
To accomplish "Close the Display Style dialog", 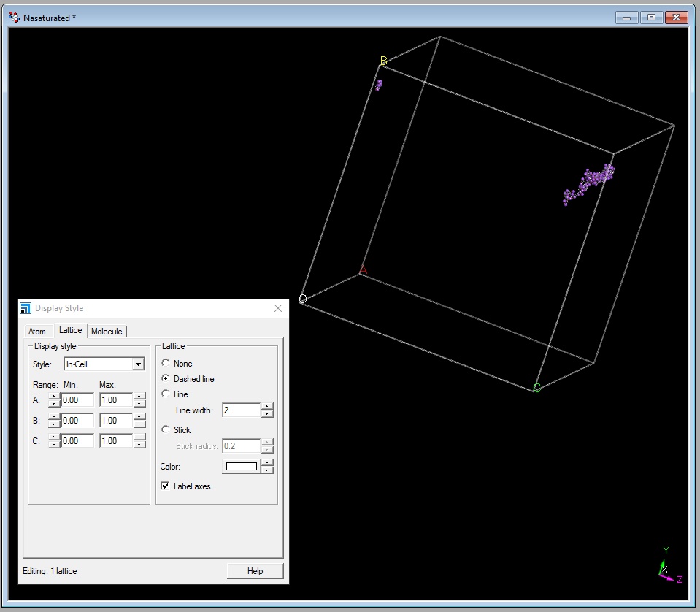I will click(x=278, y=308).
